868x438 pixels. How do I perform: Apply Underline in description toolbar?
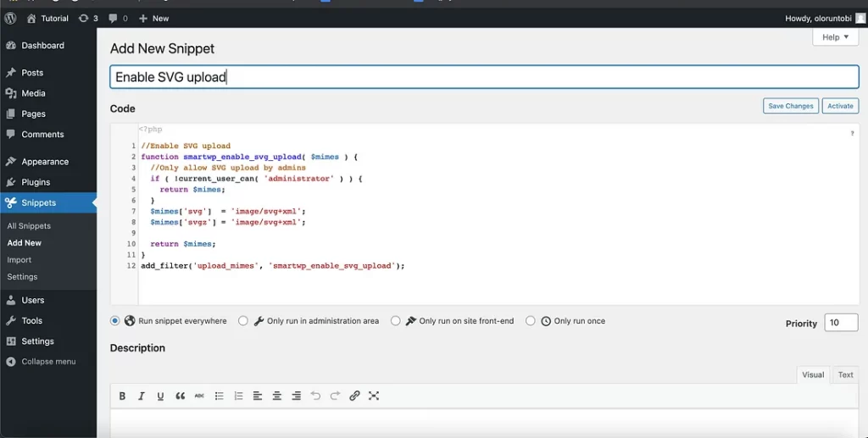[160, 396]
